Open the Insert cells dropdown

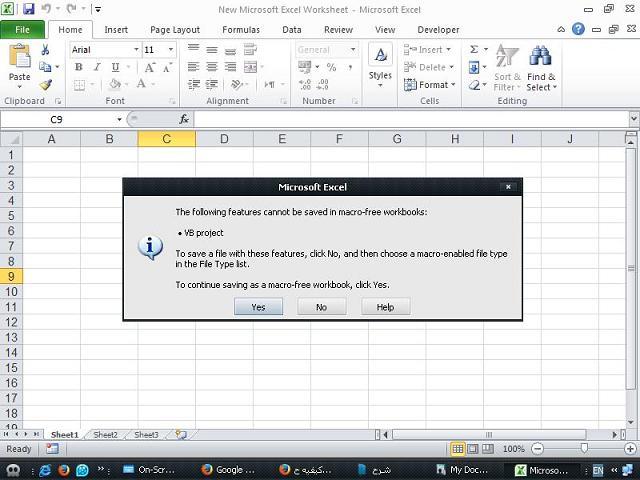coord(448,49)
